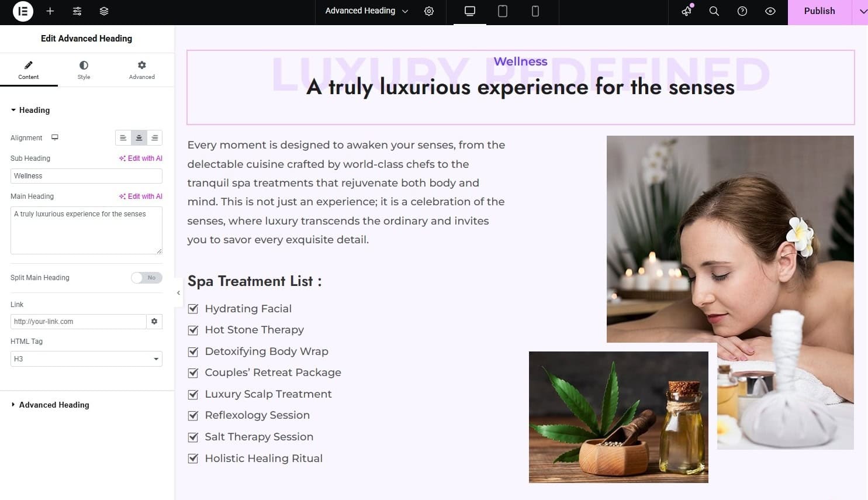This screenshot has width=868, height=500.
Task: Add a new element with plus icon
Action: 50,11
